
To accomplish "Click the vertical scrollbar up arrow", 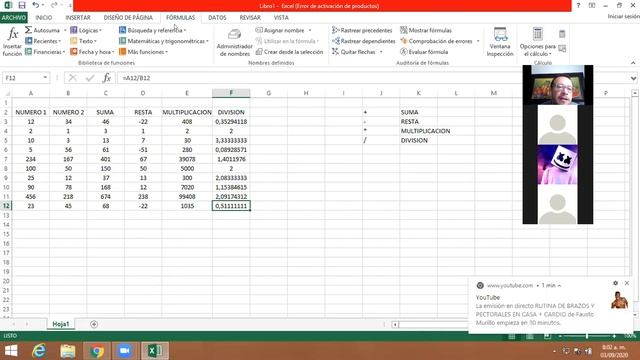I will [635, 93].
